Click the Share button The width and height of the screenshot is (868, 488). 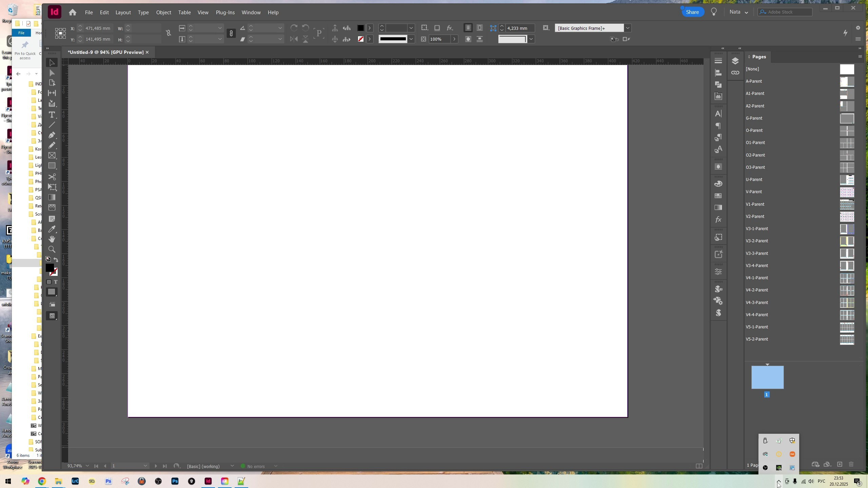(x=692, y=12)
